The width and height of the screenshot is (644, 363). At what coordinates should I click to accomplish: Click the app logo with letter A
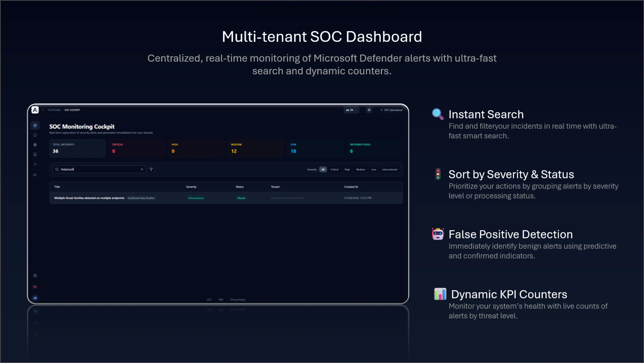pyautogui.click(x=35, y=110)
